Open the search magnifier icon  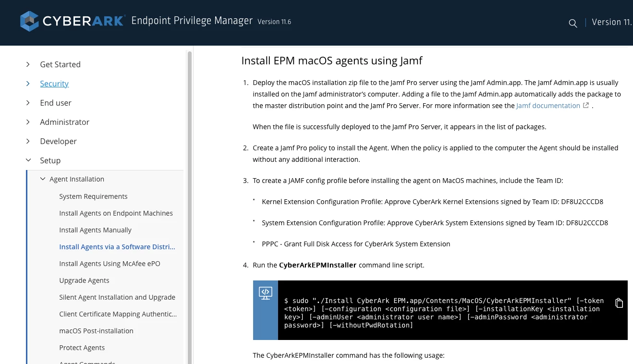click(x=572, y=23)
